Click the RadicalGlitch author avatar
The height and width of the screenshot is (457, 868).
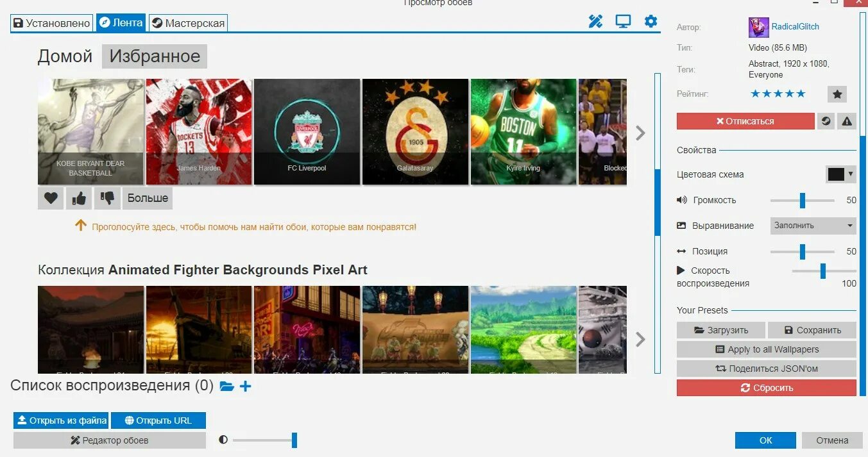point(758,28)
